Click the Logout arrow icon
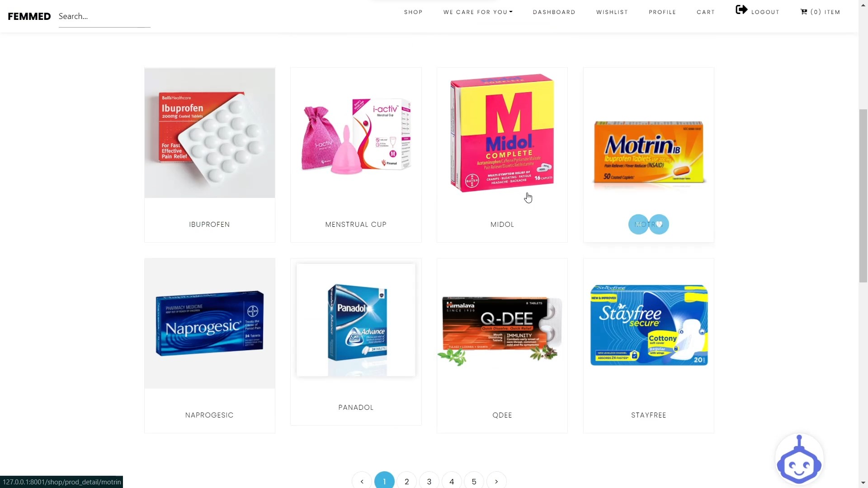The height and width of the screenshot is (488, 868). [x=741, y=9]
